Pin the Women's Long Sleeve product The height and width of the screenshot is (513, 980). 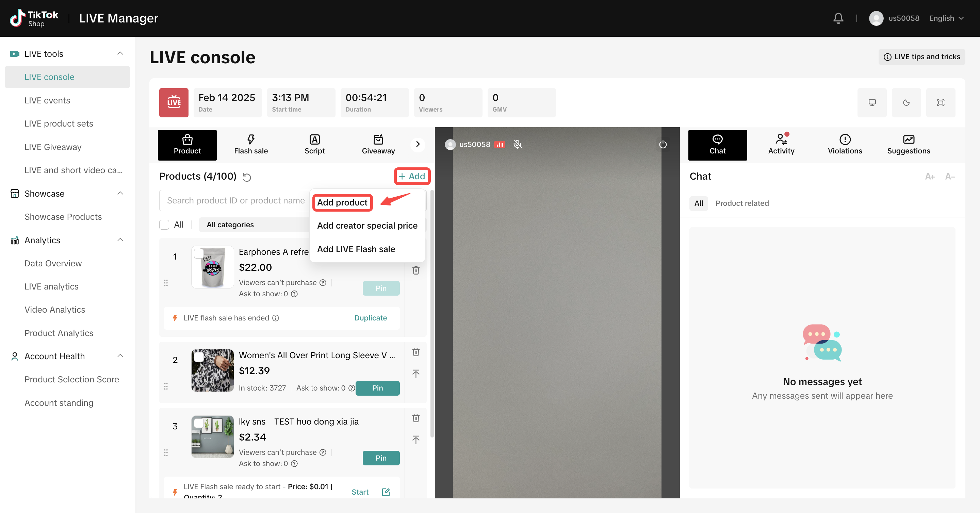(x=377, y=388)
